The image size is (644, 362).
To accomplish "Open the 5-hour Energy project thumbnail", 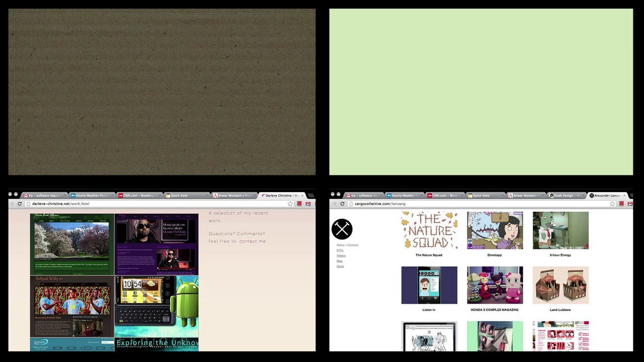I will pos(560,230).
